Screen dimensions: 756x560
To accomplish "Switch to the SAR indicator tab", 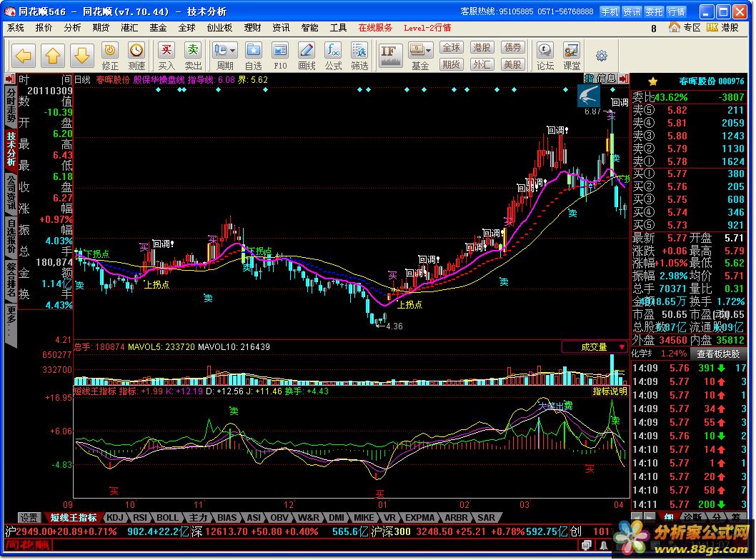I will click(x=486, y=518).
